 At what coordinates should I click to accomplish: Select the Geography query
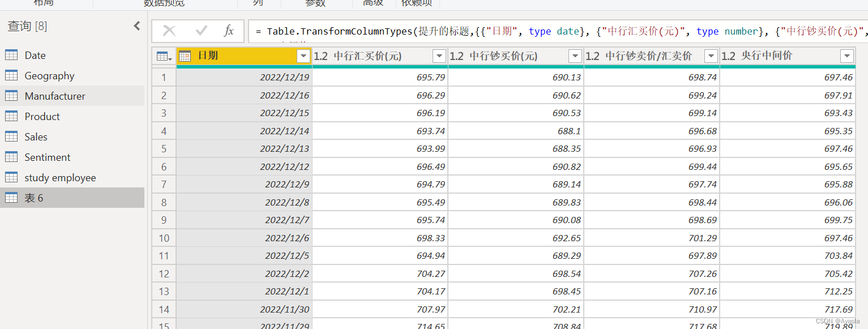coord(72,75)
